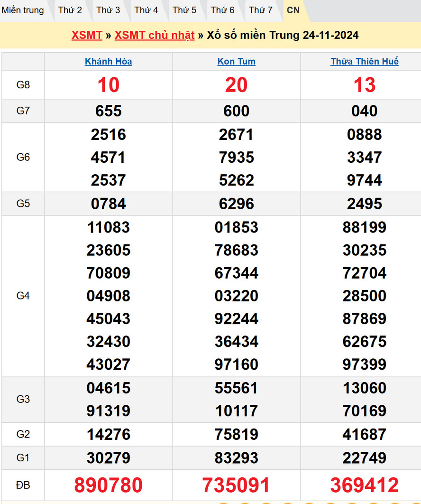Click Thừa Thiên Huế special prize 369412
The image size is (421, 504).
click(365, 485)
